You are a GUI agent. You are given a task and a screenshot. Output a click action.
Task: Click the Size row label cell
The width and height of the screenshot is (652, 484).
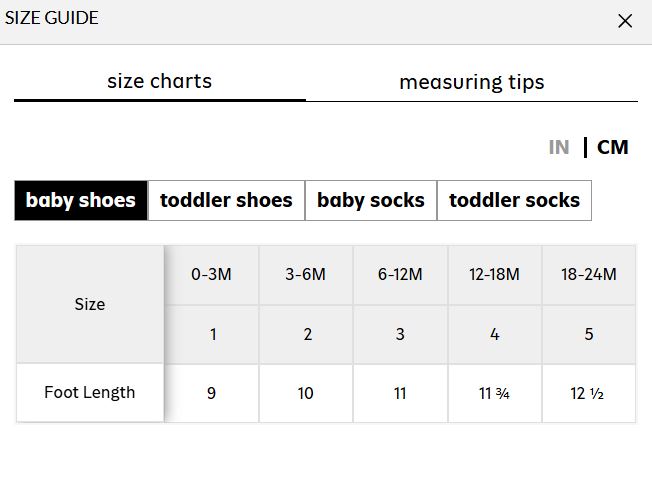point(90,304)
